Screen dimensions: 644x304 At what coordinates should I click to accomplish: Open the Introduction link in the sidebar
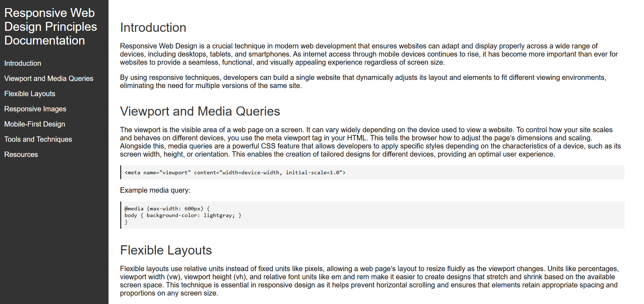click(x=23, y=63)
